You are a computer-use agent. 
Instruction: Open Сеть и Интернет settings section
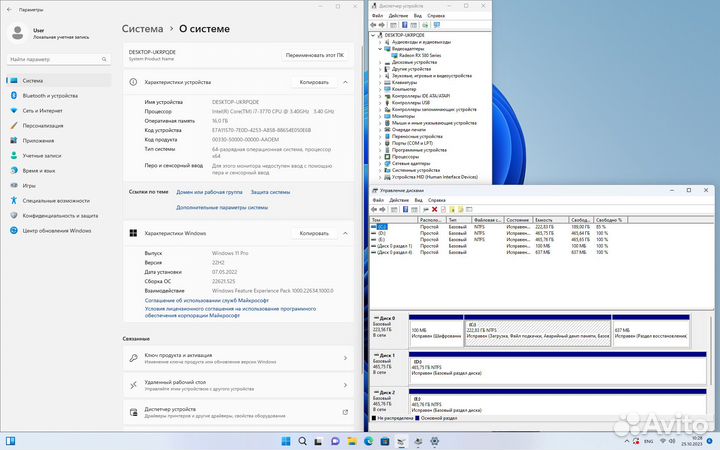tap(42, 111)
